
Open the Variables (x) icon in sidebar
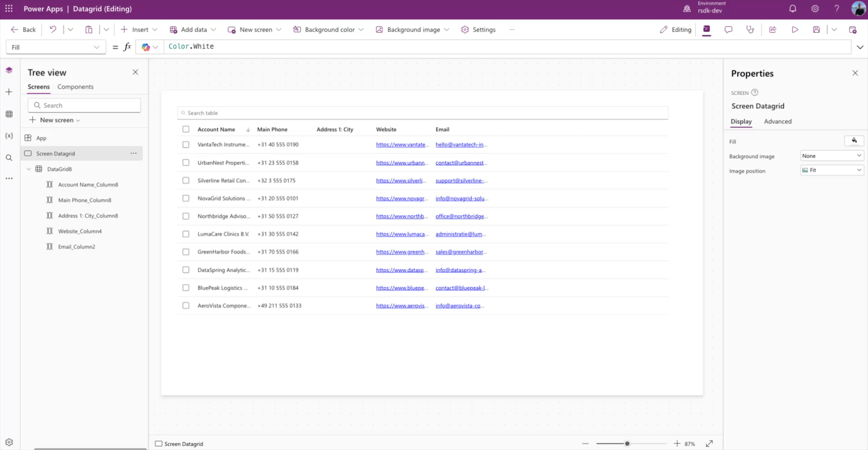(x=9, y=136)
